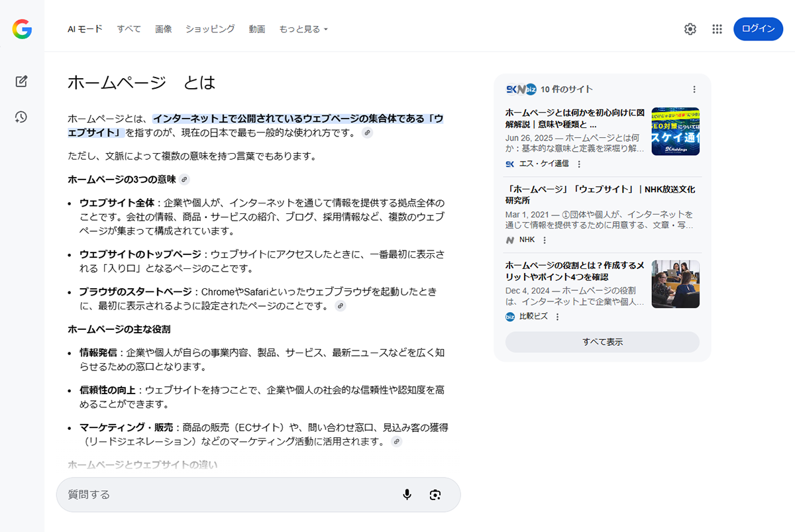Open the quick settings gear
Image resolution: width=795 pixels, height=532 pixels.
(690, 29)
